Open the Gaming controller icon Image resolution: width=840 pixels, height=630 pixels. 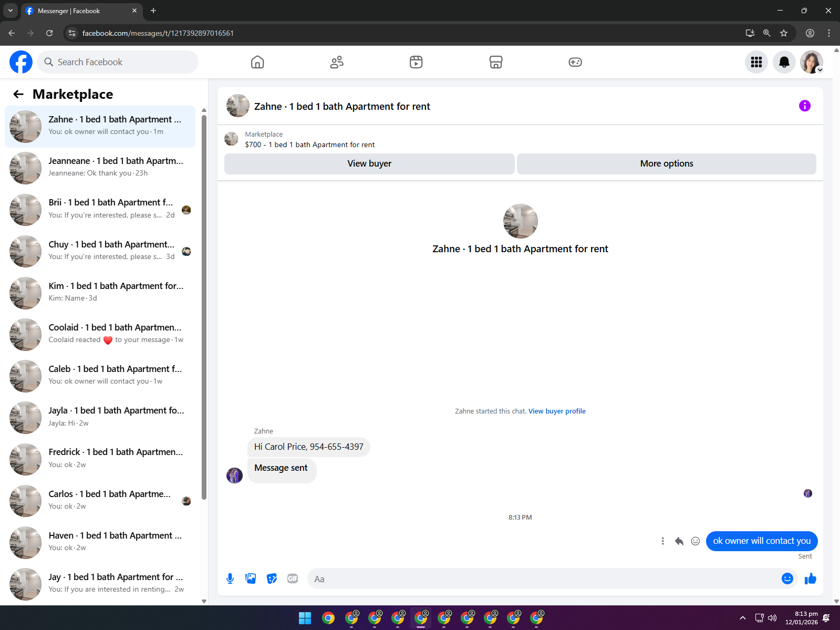tap(575, 62)
